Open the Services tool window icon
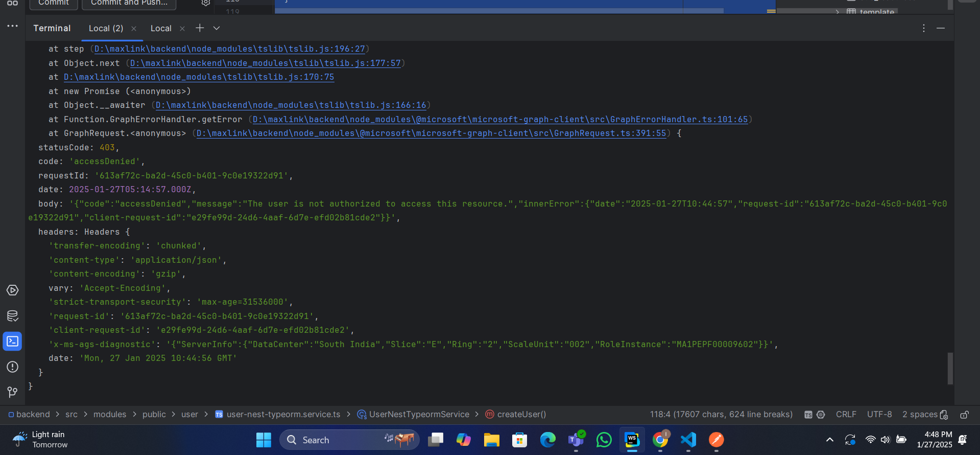The height and width of the screenshot is (455, 980). click(13, 290)
